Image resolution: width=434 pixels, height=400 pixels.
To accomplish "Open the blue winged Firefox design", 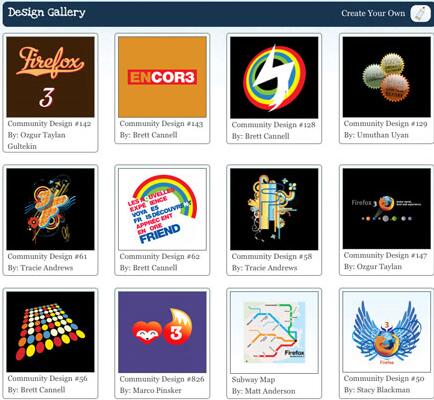I will (387, 332).
